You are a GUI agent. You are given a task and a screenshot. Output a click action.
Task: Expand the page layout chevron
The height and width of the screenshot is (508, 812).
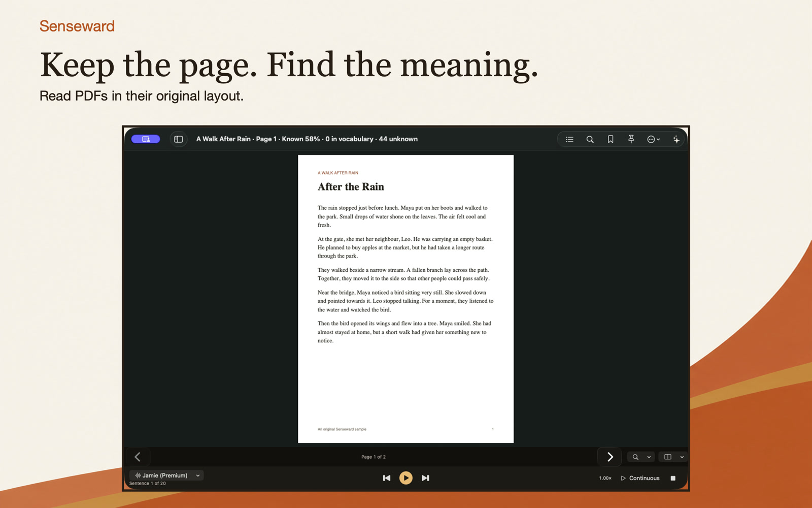point(682,457)
